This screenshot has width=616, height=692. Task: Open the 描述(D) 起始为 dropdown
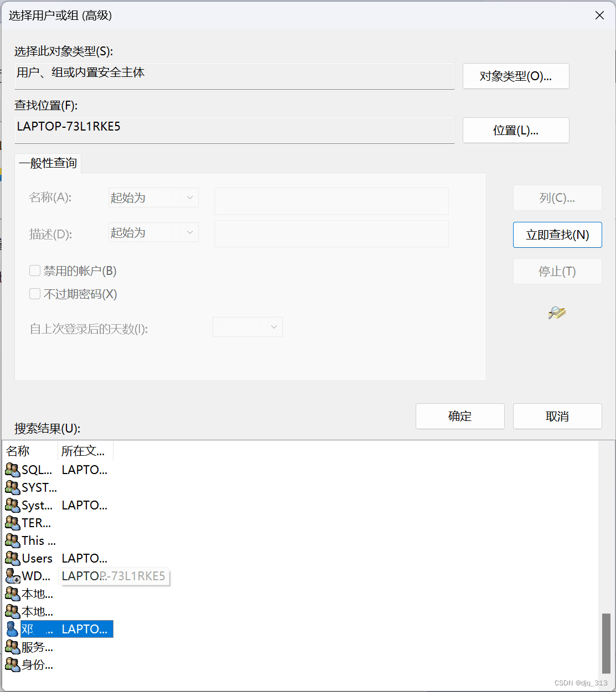pyautogui.click(x=153, y=233)
